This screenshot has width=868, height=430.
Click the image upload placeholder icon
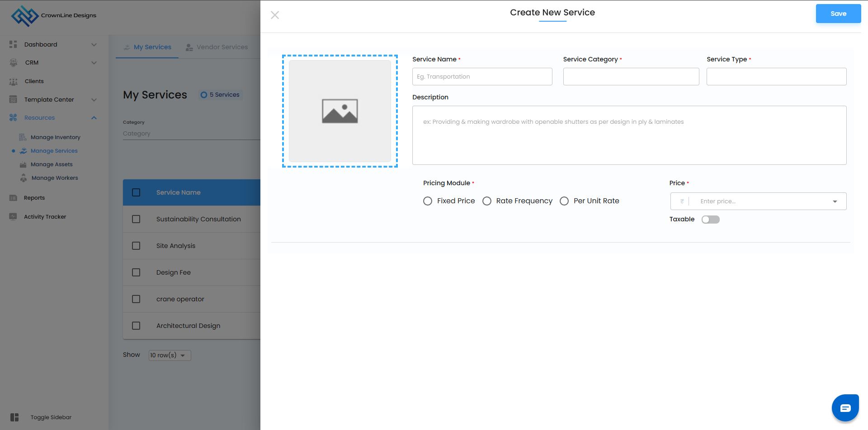340,111
